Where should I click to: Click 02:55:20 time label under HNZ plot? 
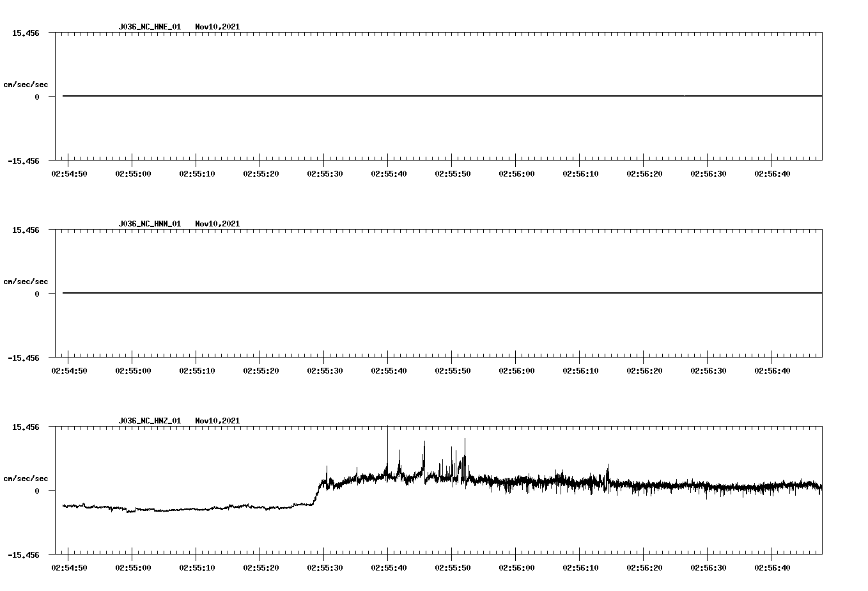261,568
